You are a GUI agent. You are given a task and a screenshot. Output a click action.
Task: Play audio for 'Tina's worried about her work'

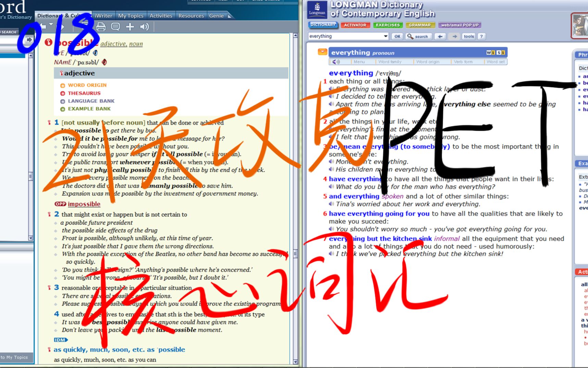click(331, 204)
